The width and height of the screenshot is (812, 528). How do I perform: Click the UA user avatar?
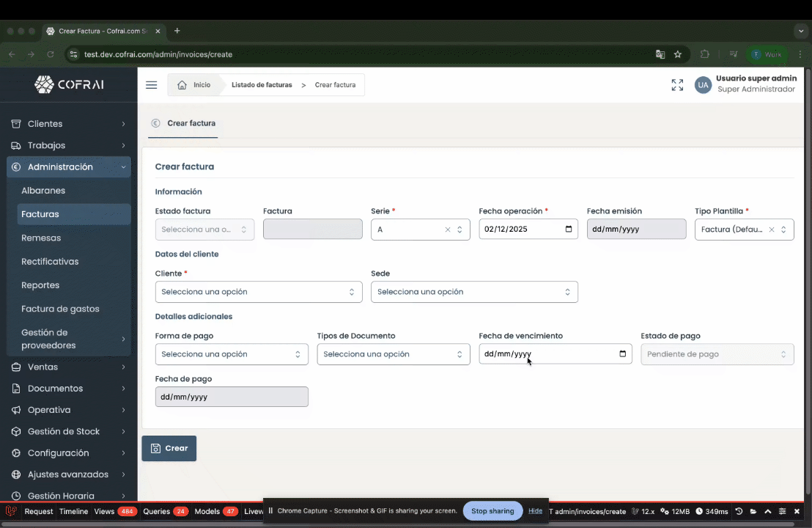pos(703,85)
